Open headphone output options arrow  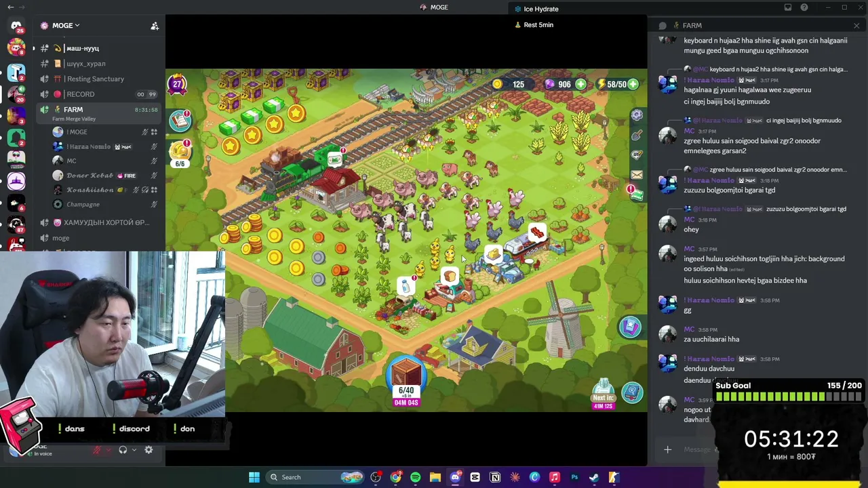[x=134, y=450]
